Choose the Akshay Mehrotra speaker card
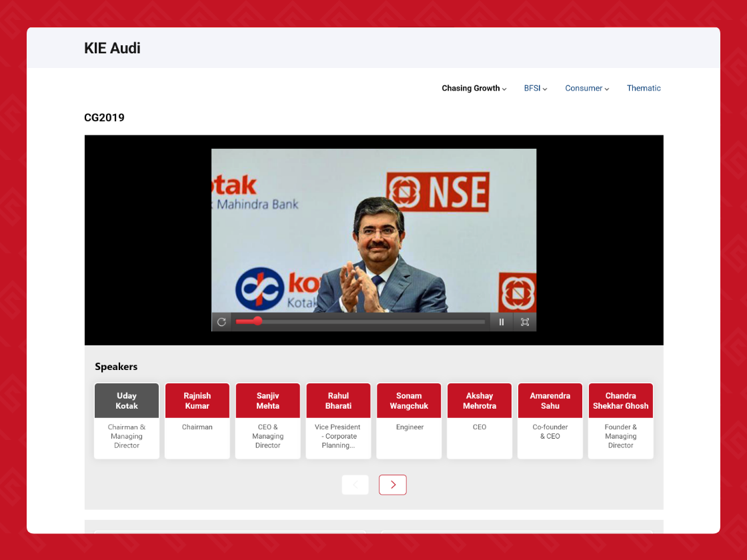The image size is (747, 560). (x=480, y=421)
